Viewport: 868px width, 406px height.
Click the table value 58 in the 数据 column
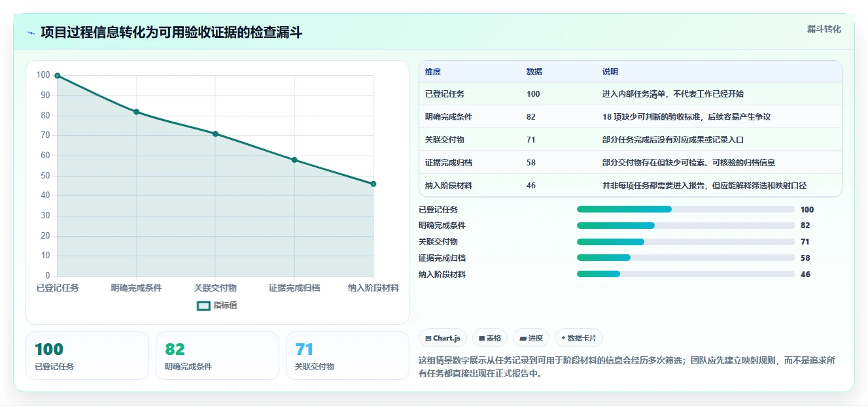point(531,163)
